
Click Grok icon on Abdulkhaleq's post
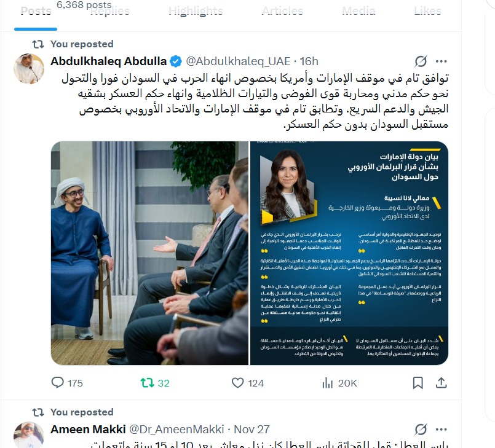click(421, 61)
